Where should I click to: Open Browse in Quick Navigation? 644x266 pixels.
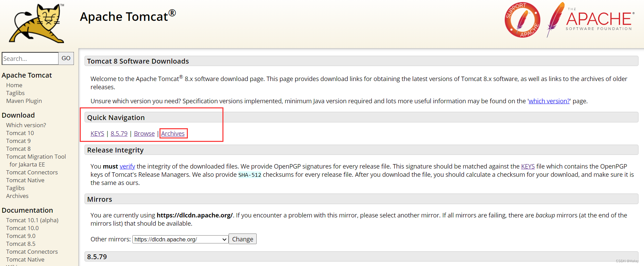[144, 134]
